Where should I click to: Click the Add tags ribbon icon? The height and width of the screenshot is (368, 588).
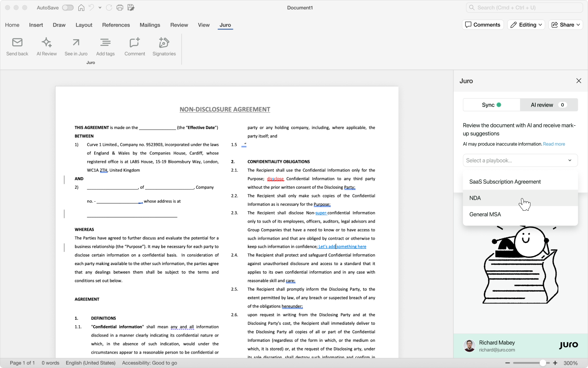[x=105, y=42]
